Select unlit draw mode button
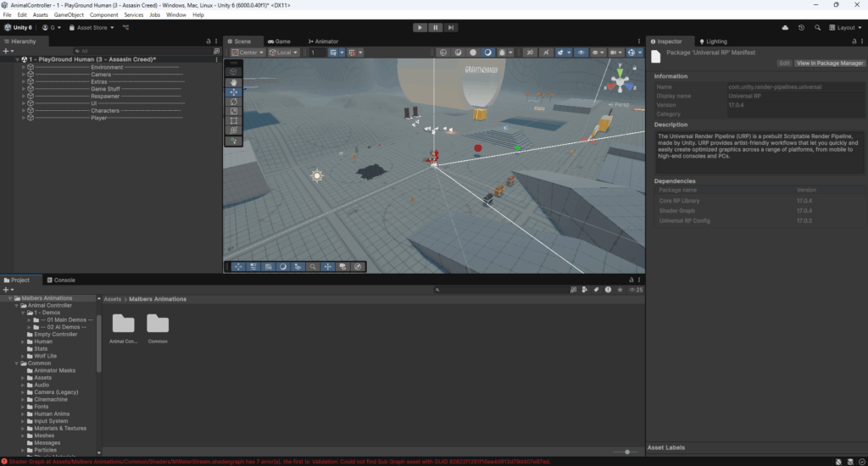Viewport: 868px width, 466px height. click(x=473, y=53)
